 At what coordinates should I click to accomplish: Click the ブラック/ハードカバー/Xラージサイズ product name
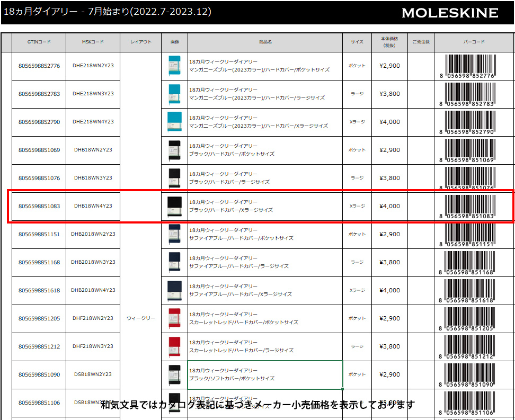tap(230, 210)
